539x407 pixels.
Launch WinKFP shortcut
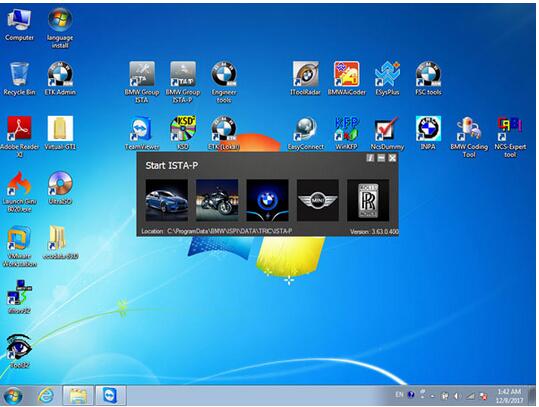pyautogui.click(x=346, y=133)
